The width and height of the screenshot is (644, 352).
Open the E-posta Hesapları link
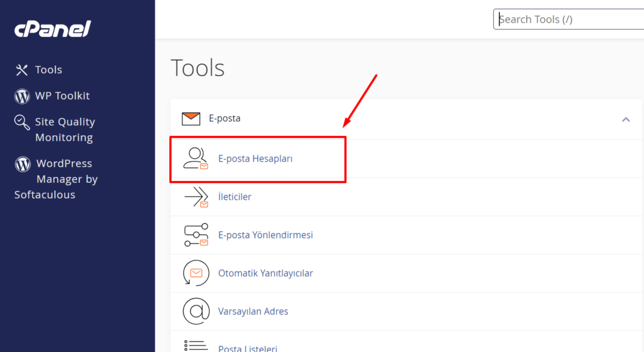tap(255, 158)
